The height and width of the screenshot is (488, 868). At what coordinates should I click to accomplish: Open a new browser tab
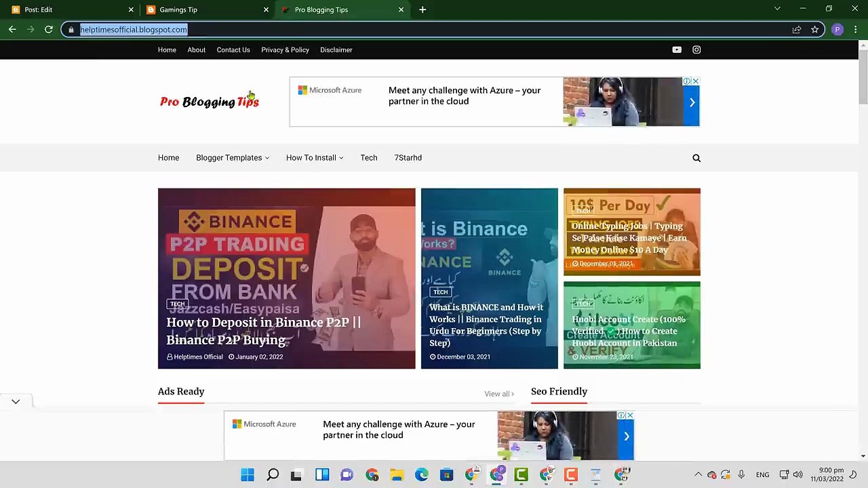pyautogui.click(x=422, y=9)
